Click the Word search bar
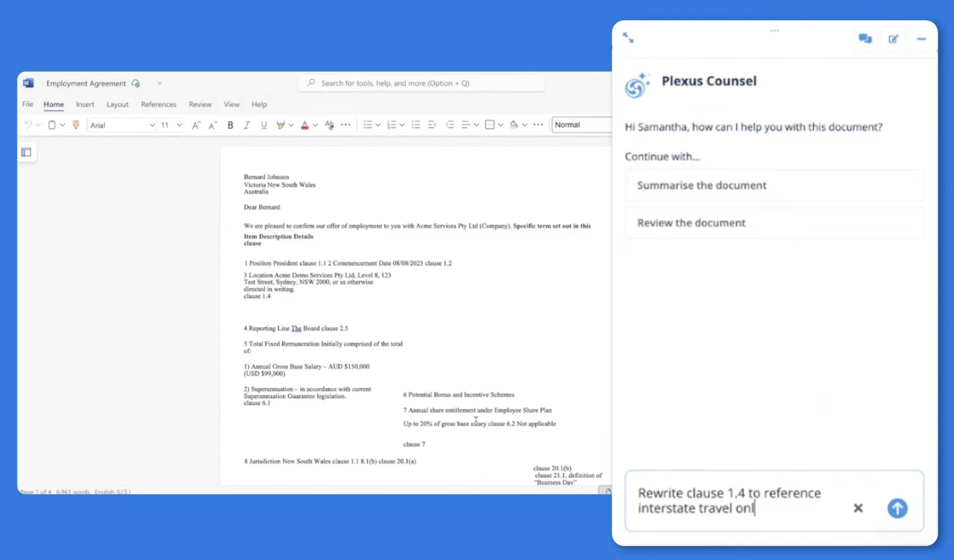954x560 pixels. point(421,83)
